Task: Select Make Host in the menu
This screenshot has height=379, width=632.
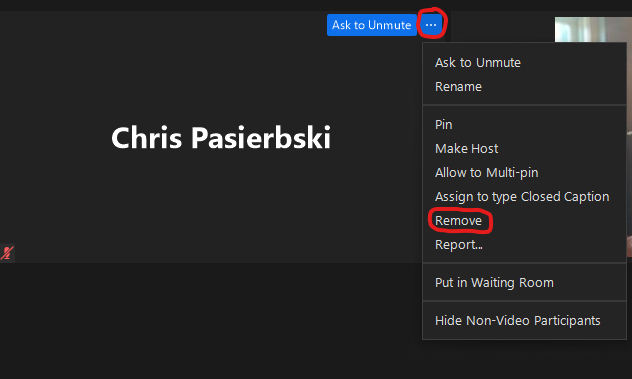Action: coord(466,149)
